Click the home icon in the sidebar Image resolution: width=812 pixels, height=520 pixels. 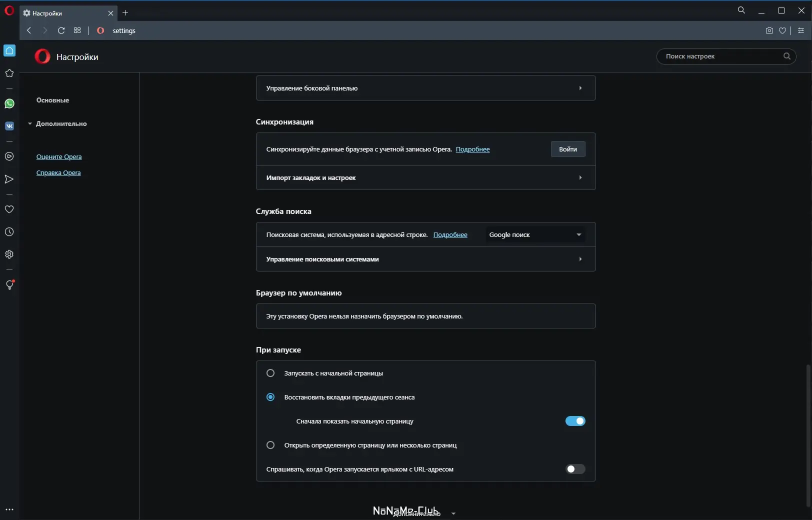coord(9,50)
